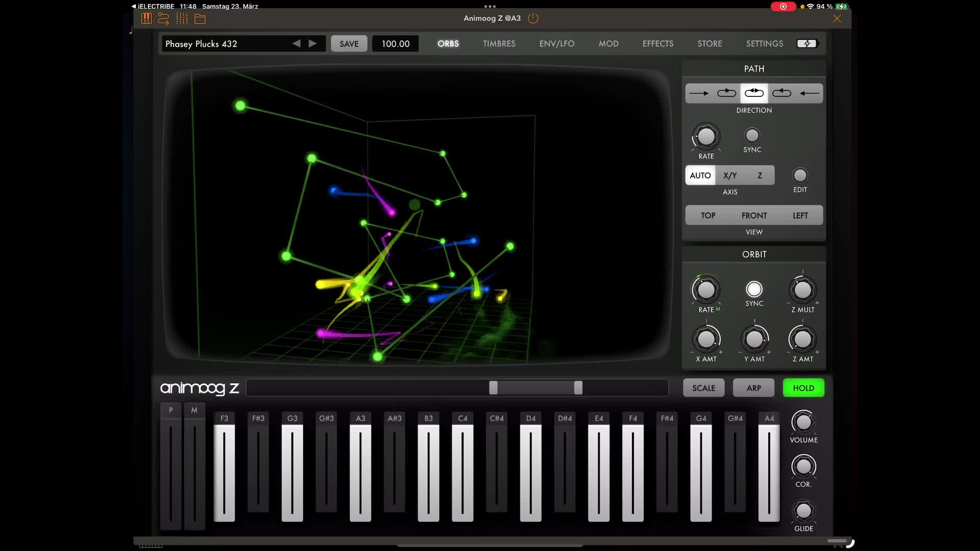Click the GLIDE knob
This screenshot has width=980, height=551.
803,511
